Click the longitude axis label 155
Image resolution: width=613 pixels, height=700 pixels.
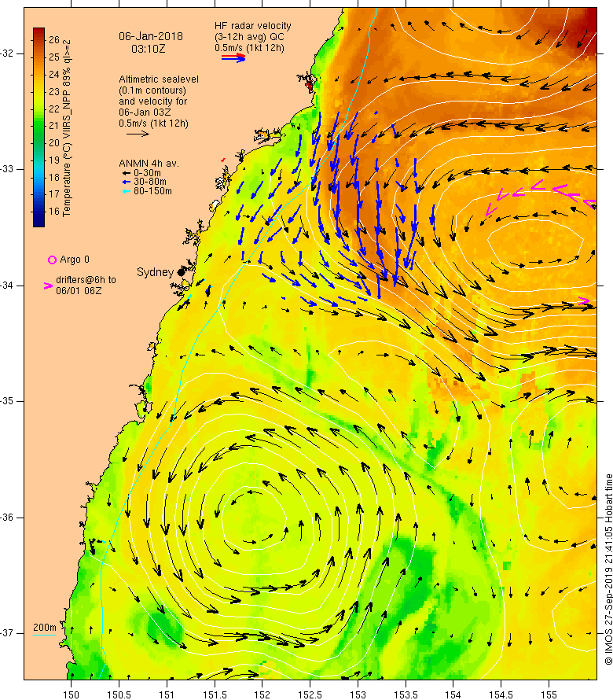pos(549,694)
